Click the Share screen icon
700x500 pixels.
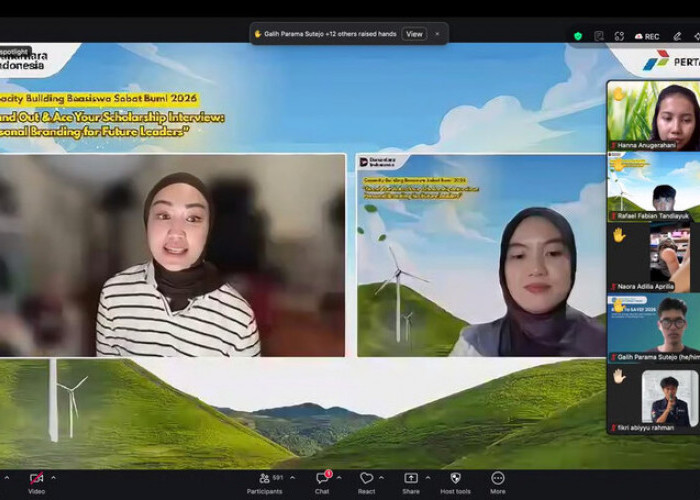tap(411, 479)
